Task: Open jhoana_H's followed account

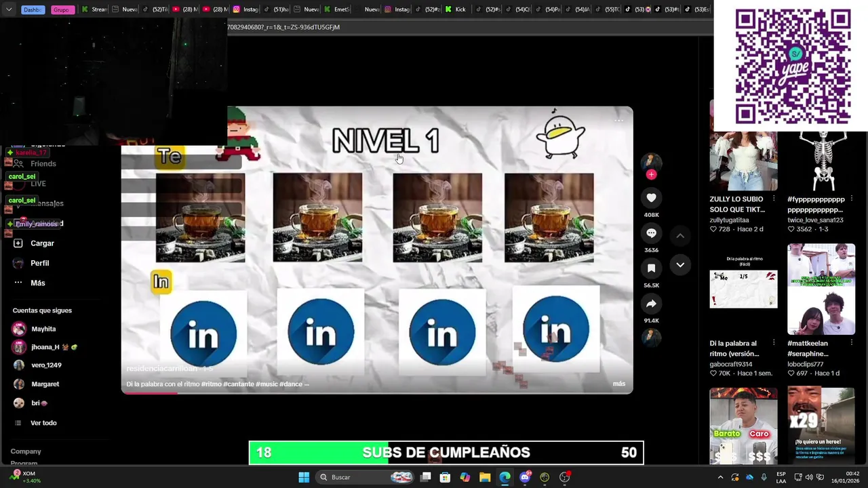Action: point(44,347)
